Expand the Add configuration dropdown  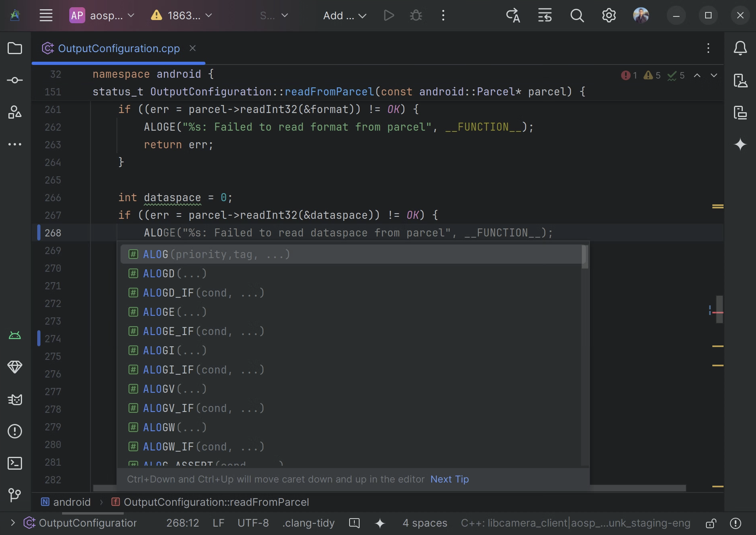pyautogui.click(x=344, y=15)
